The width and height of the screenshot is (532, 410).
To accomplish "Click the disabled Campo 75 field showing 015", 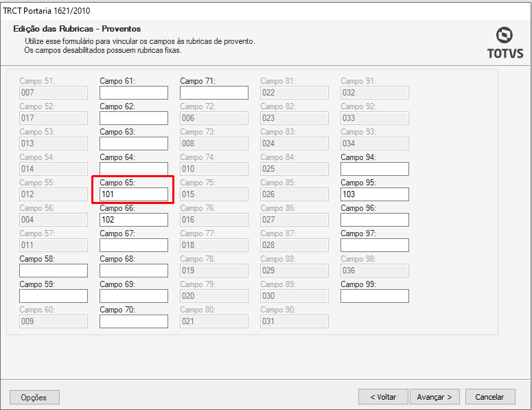I will click(214, 194).
